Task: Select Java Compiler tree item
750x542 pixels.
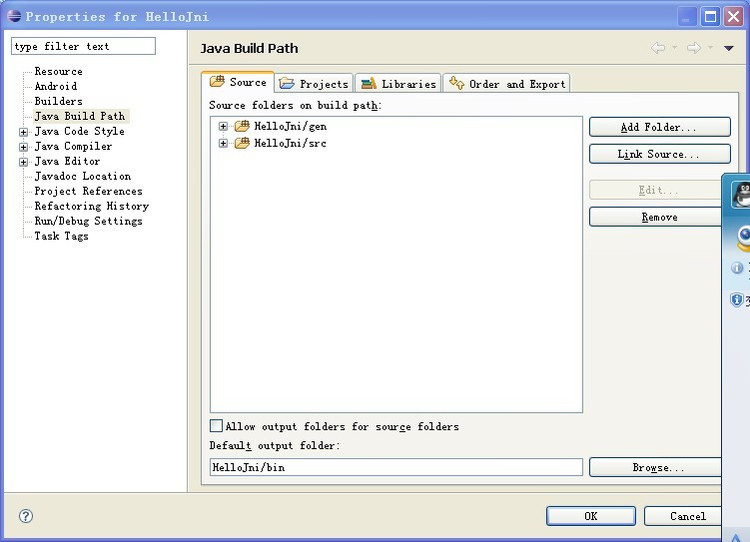Action: tap(73, 146)
